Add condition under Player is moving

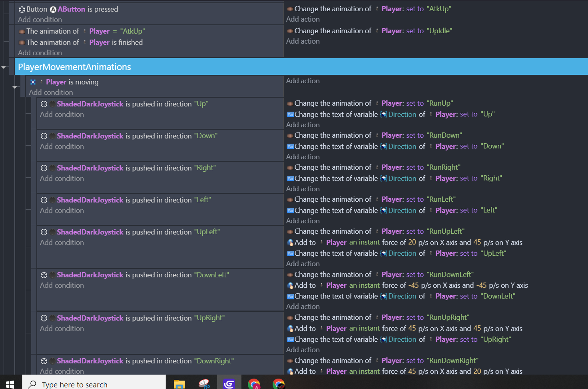pos(51,92)
